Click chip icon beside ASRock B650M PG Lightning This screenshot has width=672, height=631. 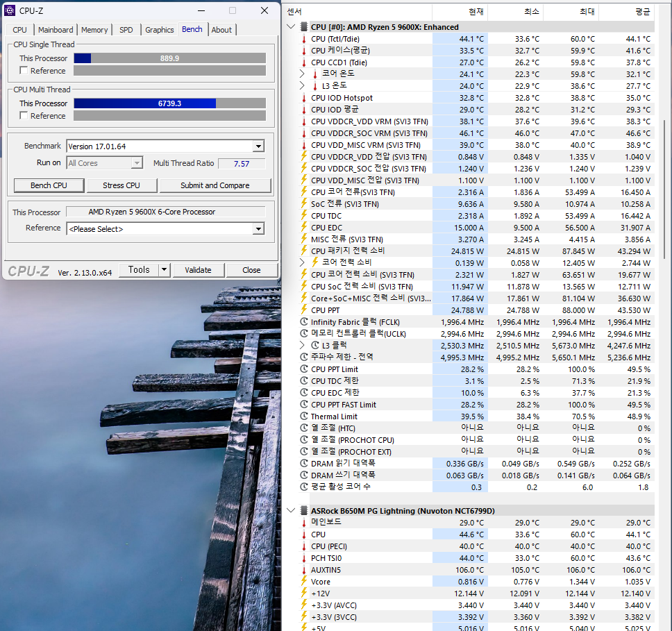pos(304,510)
